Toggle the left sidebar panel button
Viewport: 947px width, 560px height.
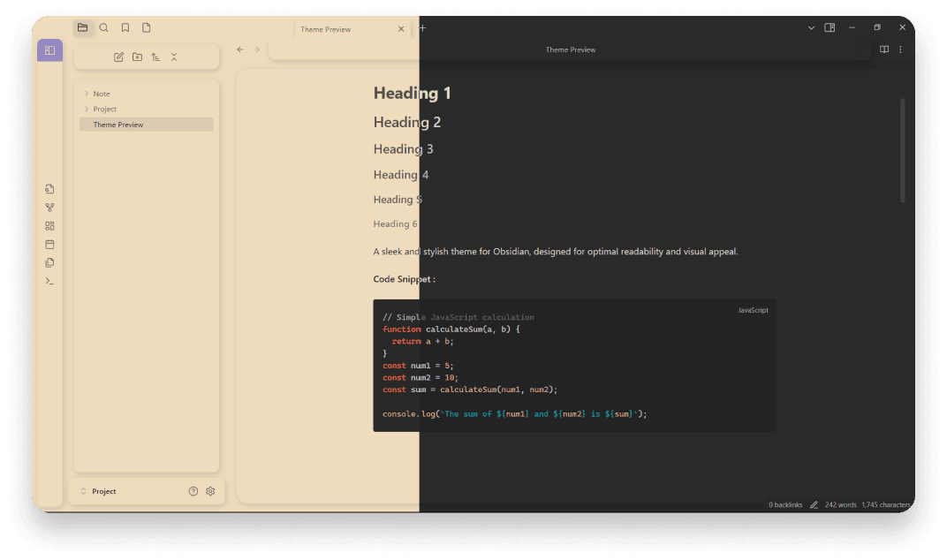click(49, 50)
